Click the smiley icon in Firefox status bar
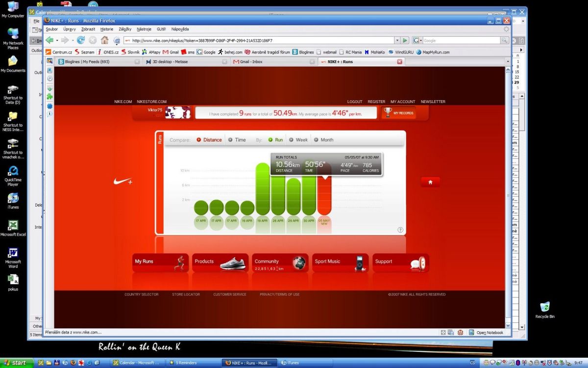The width and height of the screenshot is (588, 368). [x=461, y=332]
